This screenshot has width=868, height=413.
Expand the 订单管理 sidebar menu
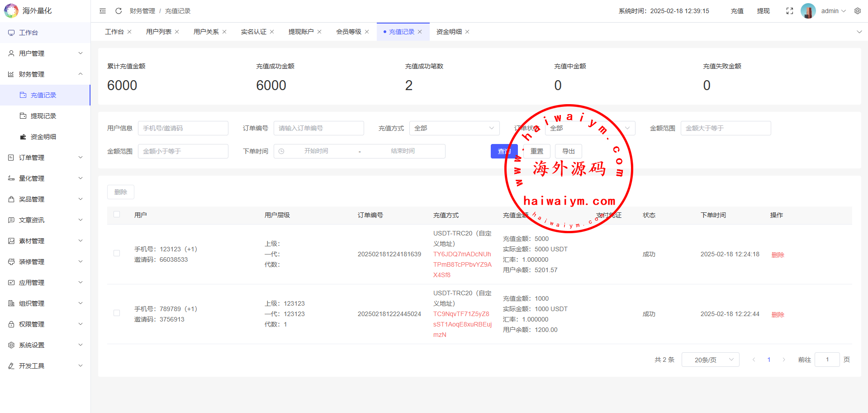pos(45,158)
